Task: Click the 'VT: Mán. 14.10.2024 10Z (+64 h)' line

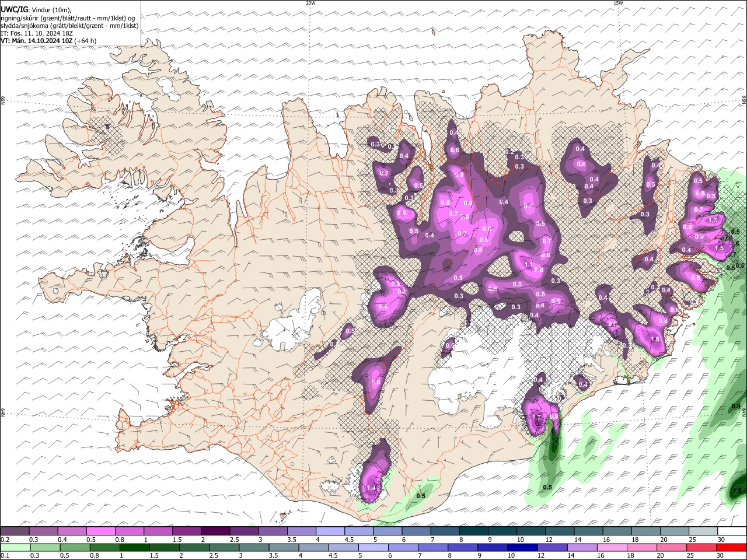Action: tap(49, 41)
